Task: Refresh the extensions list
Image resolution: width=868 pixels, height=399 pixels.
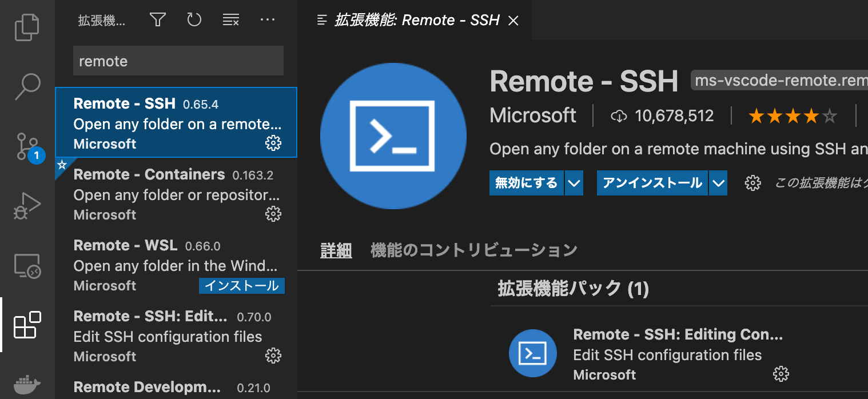Action: pos(194,20)
